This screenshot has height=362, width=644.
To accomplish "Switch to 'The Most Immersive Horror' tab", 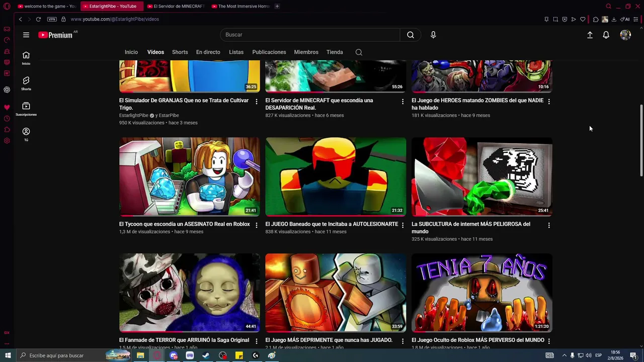I will [240, 6].
